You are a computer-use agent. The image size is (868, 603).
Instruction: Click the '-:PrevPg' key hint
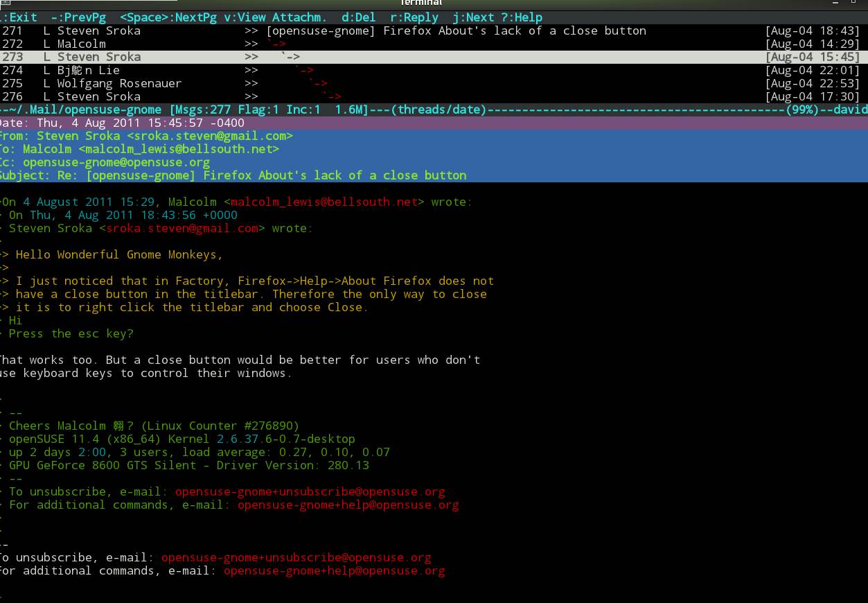point(78,17)
